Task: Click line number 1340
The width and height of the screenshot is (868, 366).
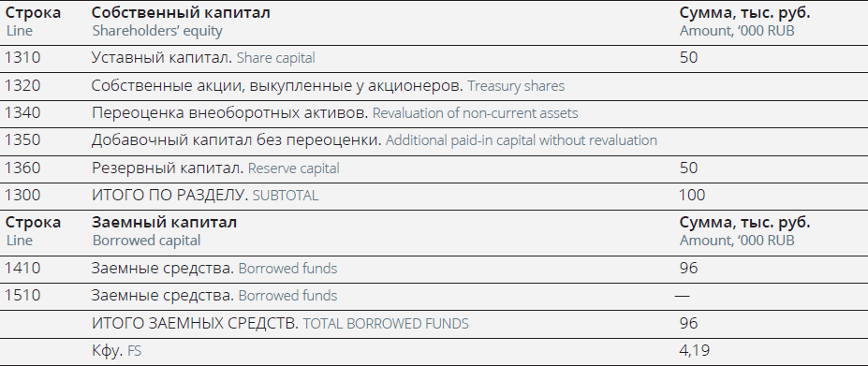Action: tap(22, 113)
